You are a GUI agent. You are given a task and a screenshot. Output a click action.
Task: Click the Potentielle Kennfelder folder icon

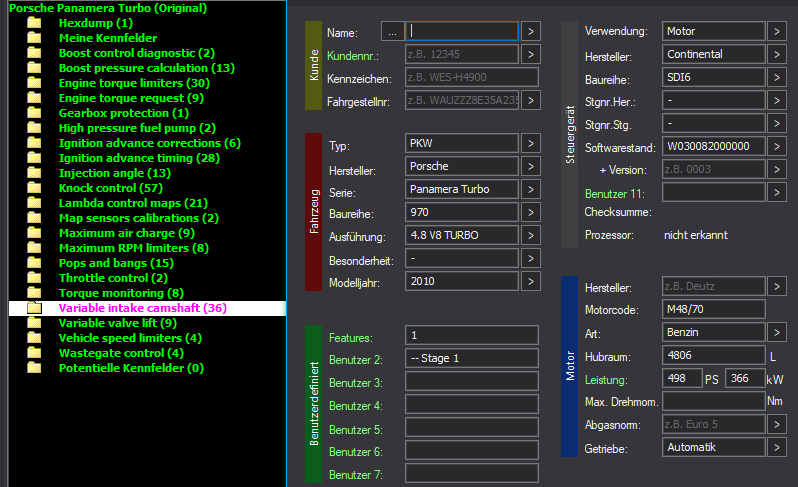(34, 368)
